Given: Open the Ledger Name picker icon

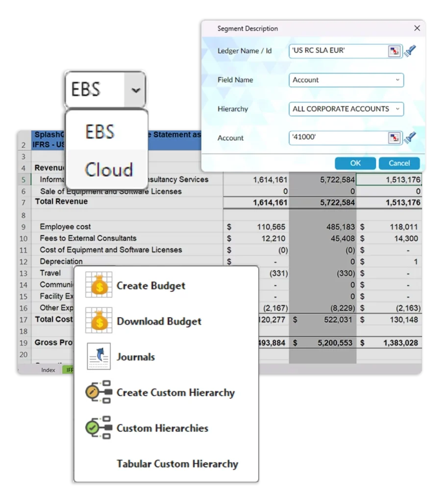Looking at the screenshot, I should point(394,51).
